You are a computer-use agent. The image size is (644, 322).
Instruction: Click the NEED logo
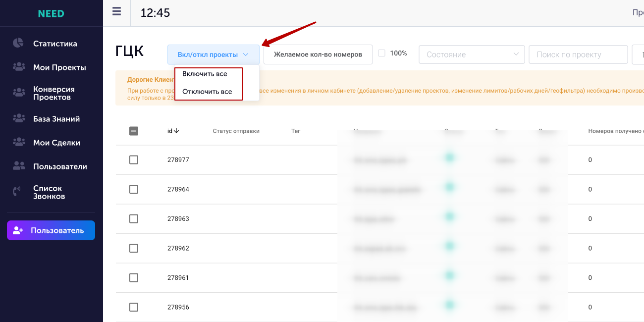[x=51, y=13]
